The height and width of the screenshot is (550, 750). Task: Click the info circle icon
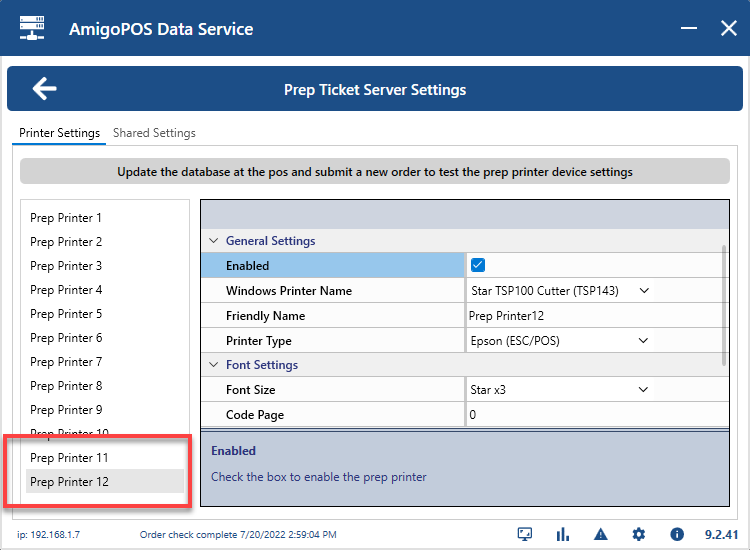[x=676, y=534]
